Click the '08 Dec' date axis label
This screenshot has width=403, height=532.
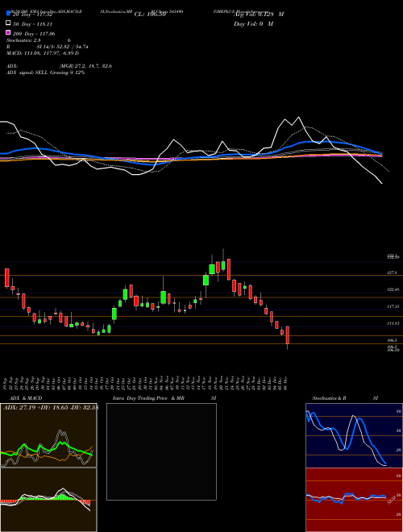pyautogui.click(x=285, y=384)
